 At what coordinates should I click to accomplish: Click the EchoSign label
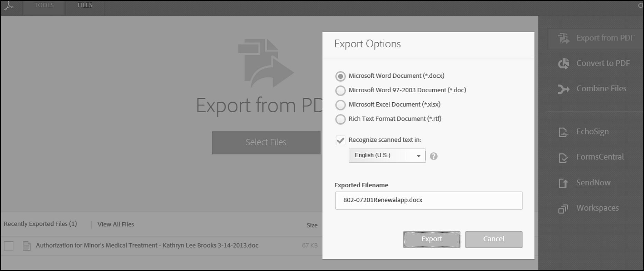592,132
